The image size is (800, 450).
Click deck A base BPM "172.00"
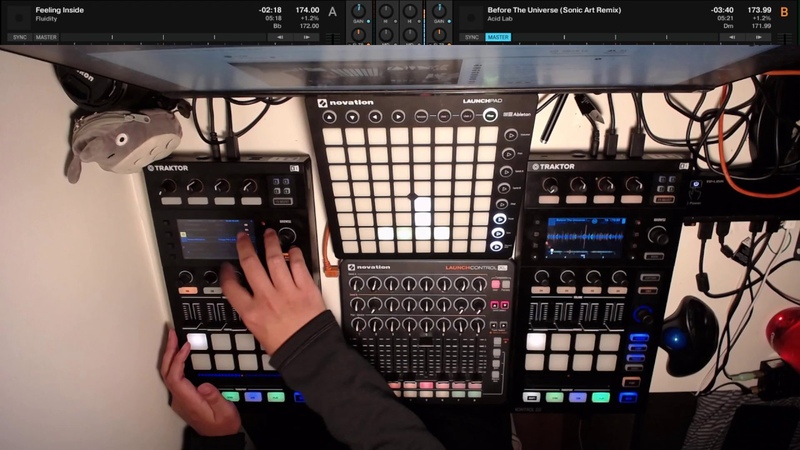(309, 26)
